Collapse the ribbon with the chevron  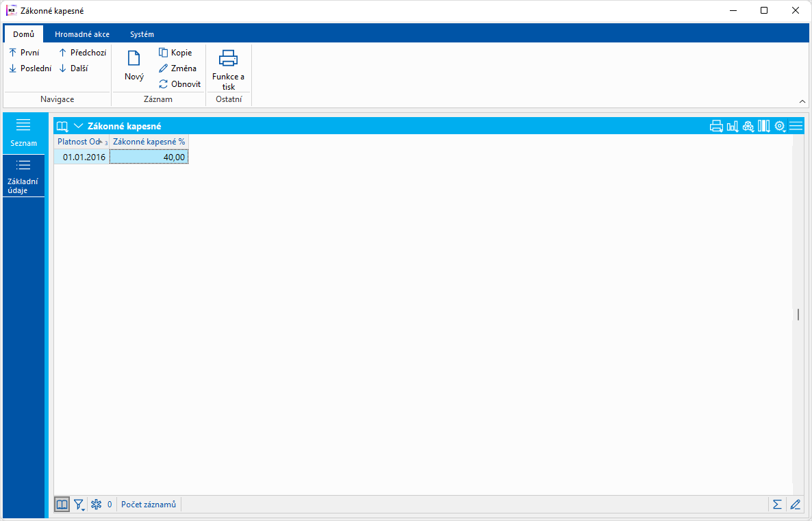pyautogui.click(x=802, y=101)
